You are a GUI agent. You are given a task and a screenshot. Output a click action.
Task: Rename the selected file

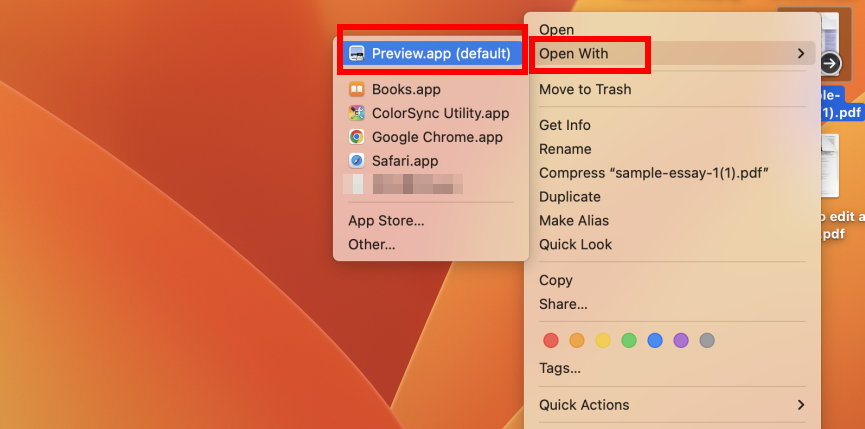pyautogui.click(x=565, y=149)
